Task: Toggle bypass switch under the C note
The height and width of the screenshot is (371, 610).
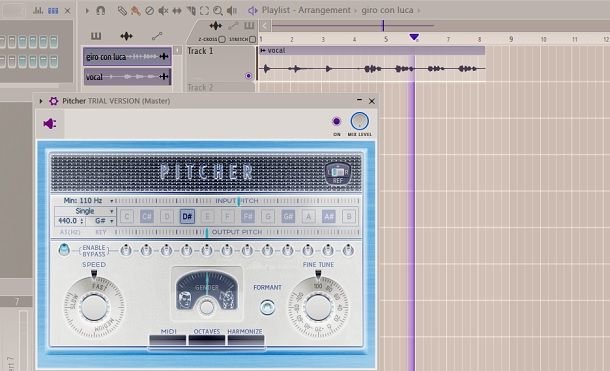Action: [x=126, y=250]
